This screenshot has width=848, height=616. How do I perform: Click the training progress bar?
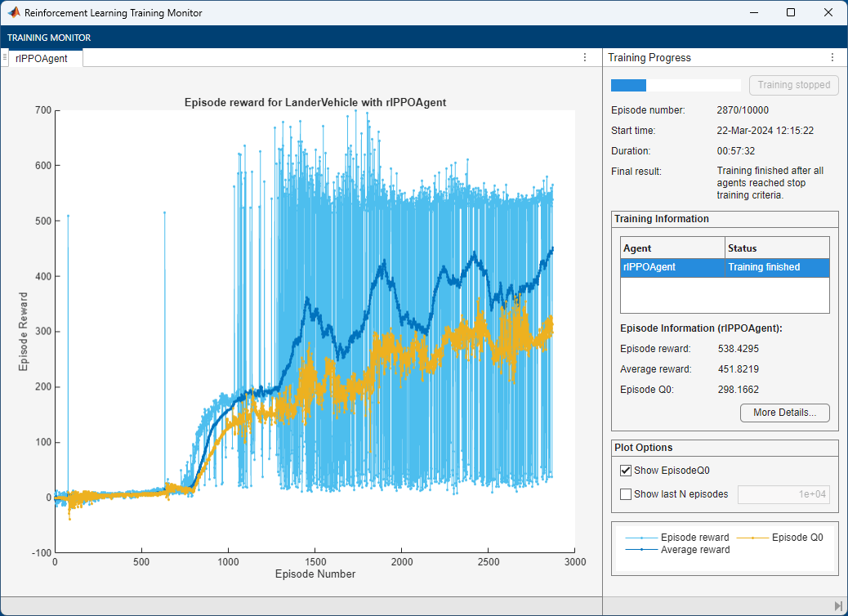676,86
